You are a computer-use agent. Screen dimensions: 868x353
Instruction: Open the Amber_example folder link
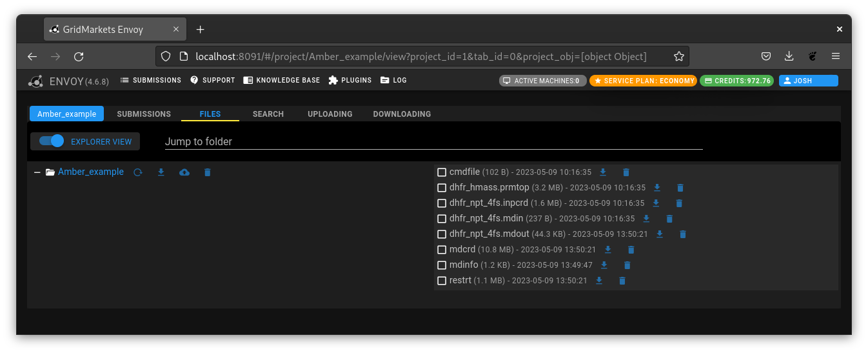pyautogui.click(x=91, y=172)
